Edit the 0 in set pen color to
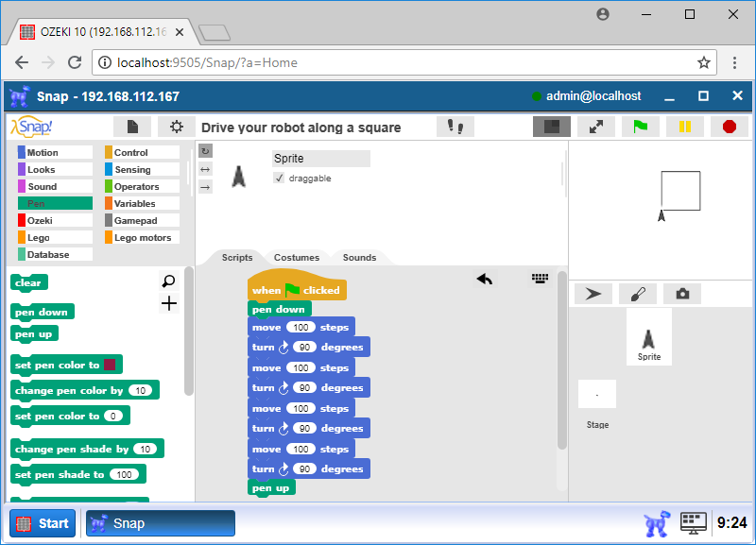 pyautogui.click(x=113, y=416)
